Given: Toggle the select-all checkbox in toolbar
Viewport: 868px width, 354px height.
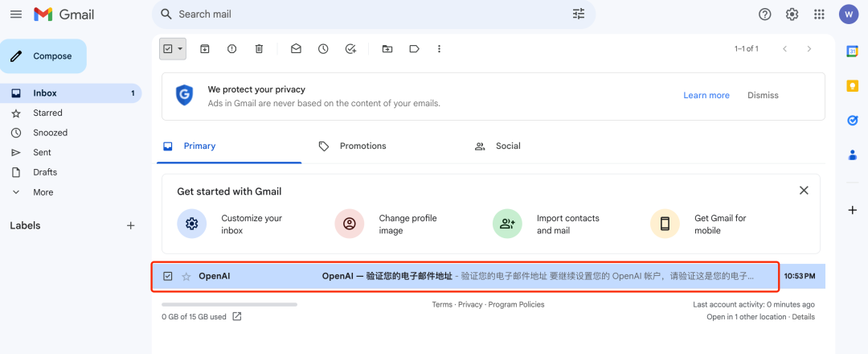Looking at the screenshot, I should point(168,49).
